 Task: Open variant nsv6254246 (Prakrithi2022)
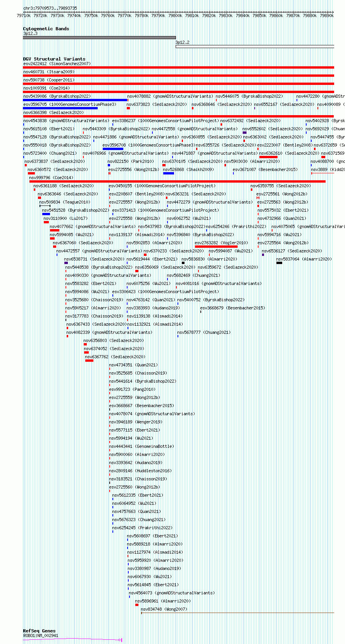(x=236, y=226)
